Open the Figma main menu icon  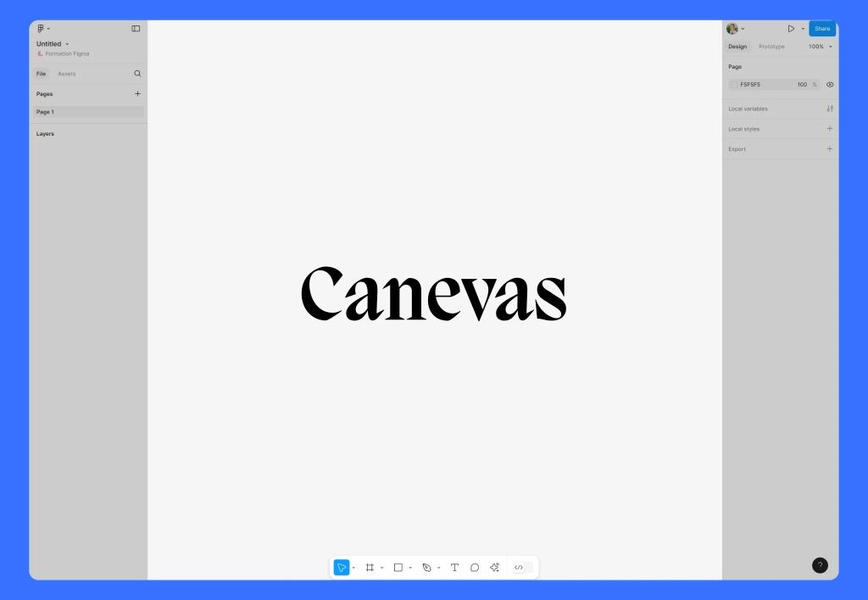tap(41, 28)
